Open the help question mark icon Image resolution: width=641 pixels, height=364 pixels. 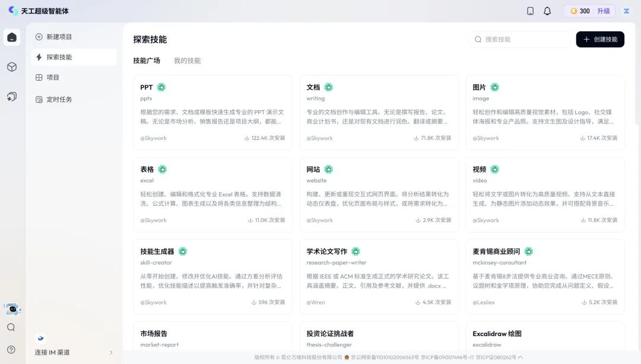[11, 350]
